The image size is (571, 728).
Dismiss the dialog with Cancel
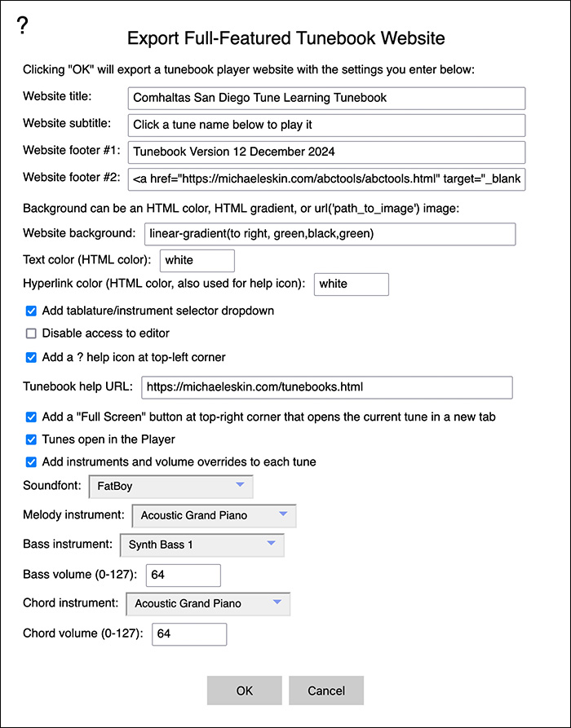coord(326,690)
